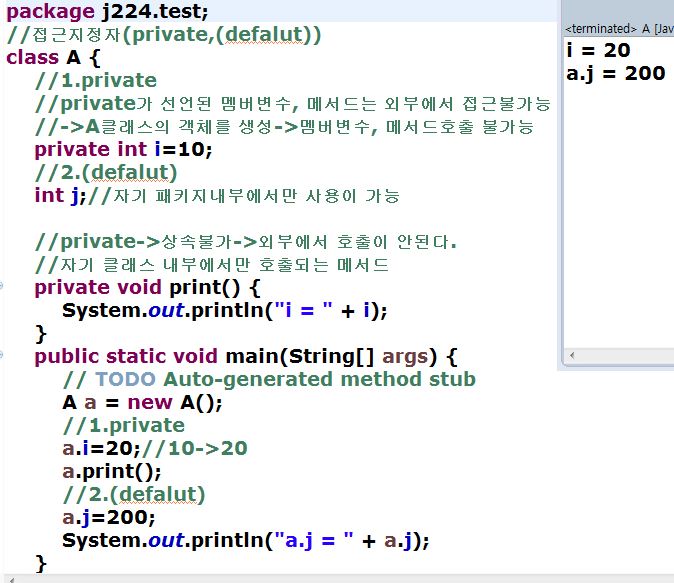Click the console output line 'i = 20'

(x=598, y=50)
